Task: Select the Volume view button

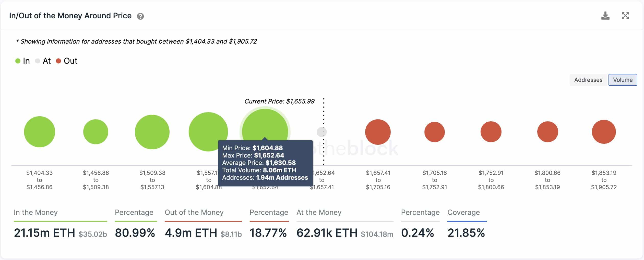Action: coord(623,80)
